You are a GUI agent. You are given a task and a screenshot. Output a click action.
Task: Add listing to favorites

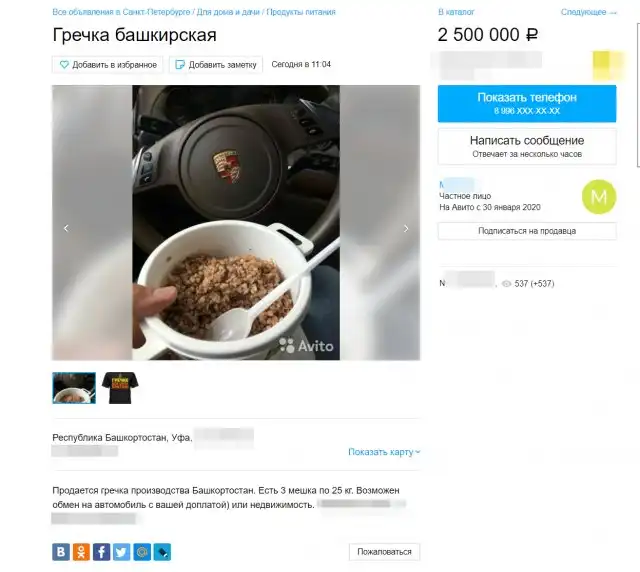tap(108, 65)
